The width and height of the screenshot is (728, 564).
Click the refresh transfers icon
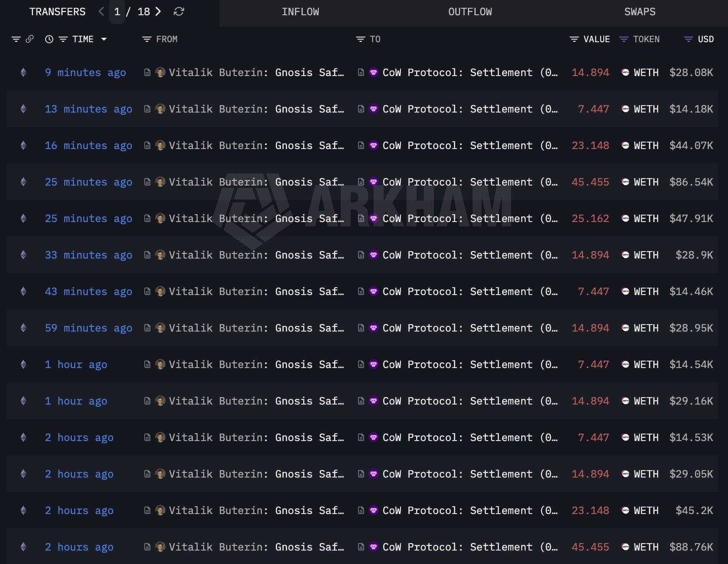179,12
